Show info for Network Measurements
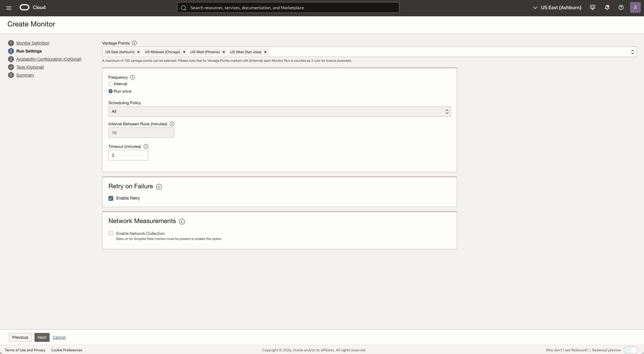The image size is (644, 354). coord(182,222)
